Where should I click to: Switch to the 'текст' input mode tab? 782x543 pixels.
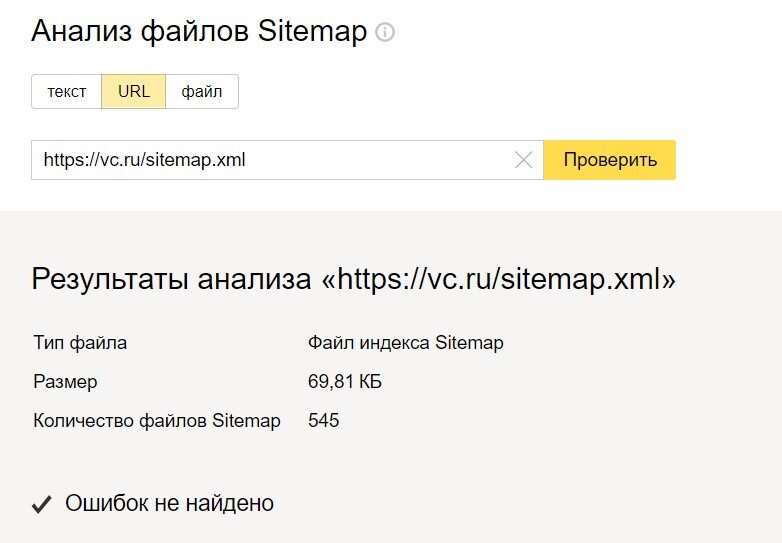tap(67, 92)
